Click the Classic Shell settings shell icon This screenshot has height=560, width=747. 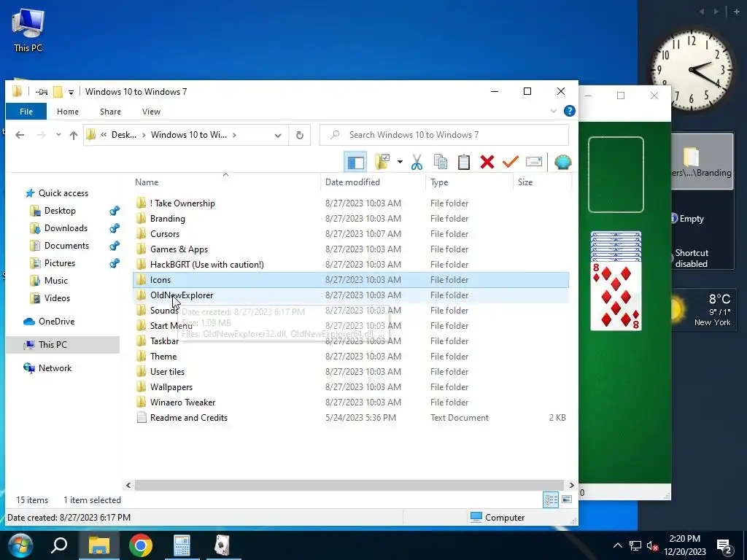pos(562,162)
